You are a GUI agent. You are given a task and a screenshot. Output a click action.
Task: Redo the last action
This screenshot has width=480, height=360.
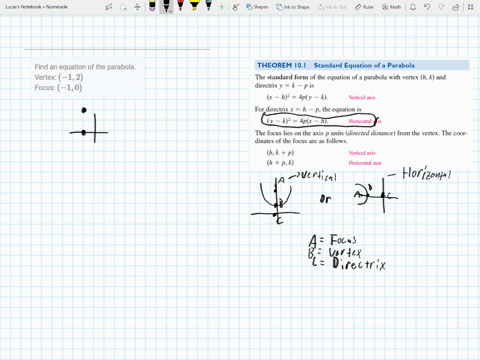pyautogui.click(x=441, y=7)
